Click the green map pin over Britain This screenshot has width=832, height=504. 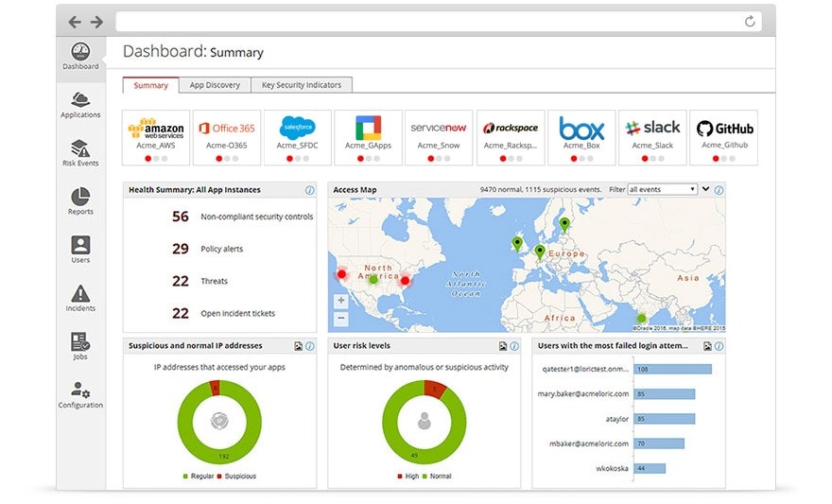517,244
